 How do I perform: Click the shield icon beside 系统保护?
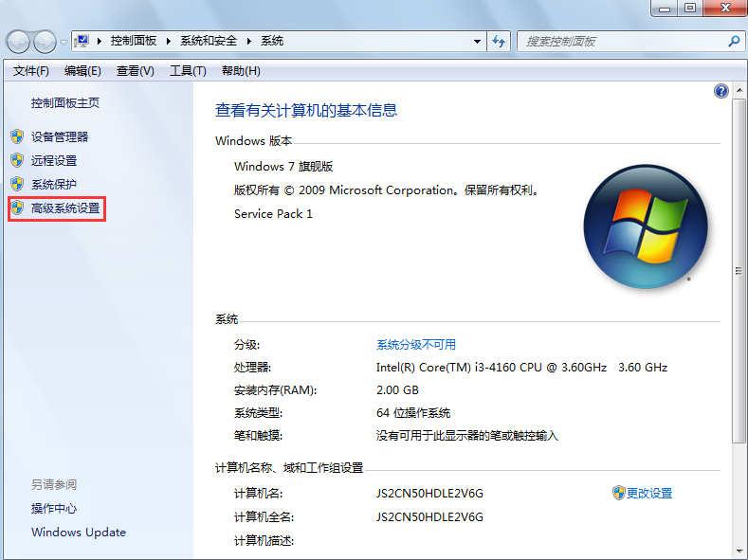(17, 184)
